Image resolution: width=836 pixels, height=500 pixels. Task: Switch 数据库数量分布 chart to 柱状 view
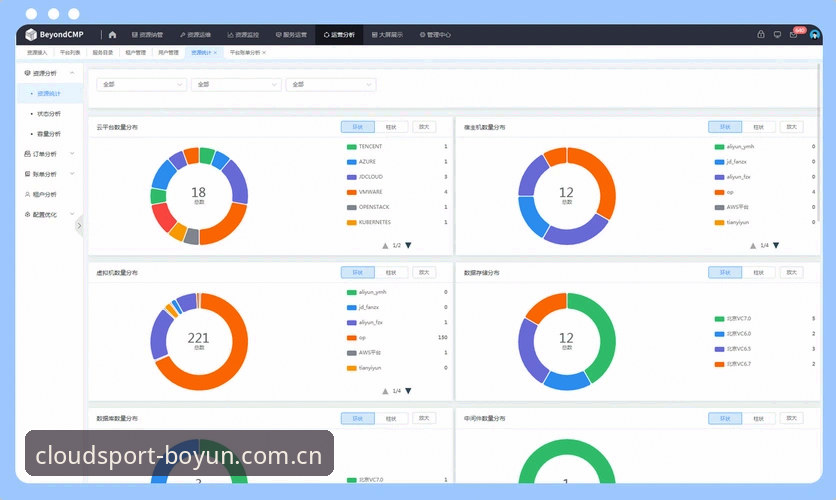tap(391, 418)
